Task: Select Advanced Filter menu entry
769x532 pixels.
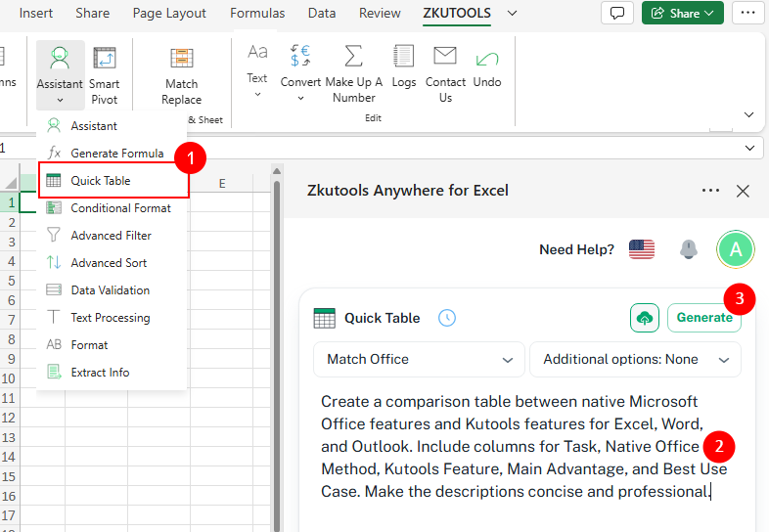Action: click(112, 236)
